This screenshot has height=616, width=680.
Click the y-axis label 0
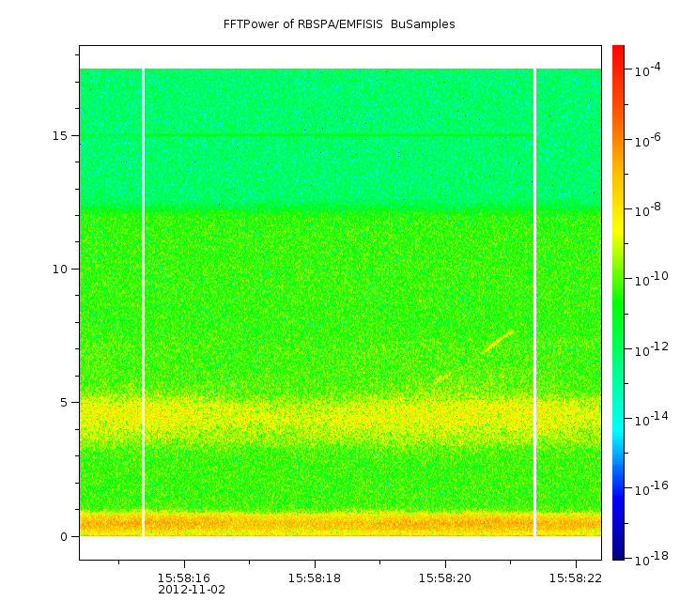click(x=64, y=537)
